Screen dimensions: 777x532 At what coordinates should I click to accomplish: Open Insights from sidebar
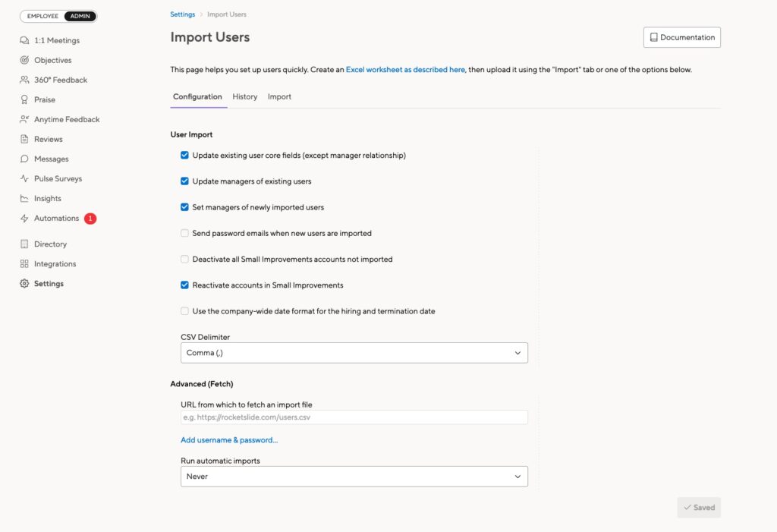48,198
